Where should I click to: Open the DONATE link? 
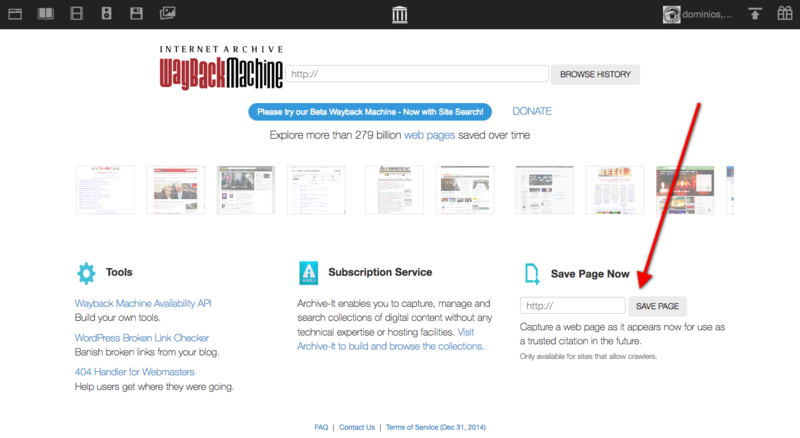pyautogui.click(x=532, y=111)
